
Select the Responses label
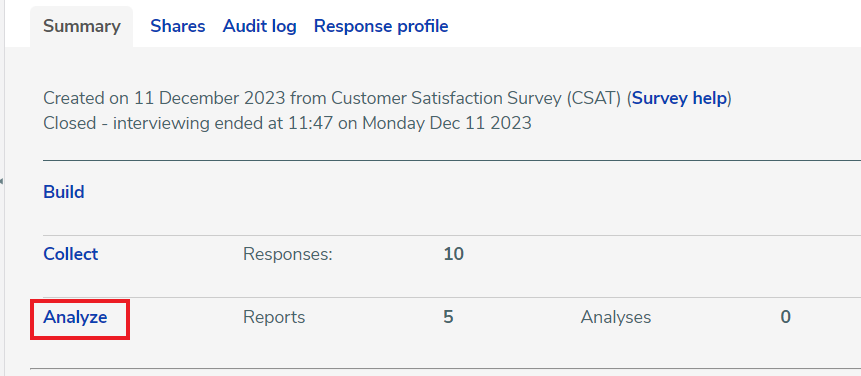click(x=288, y=254)
